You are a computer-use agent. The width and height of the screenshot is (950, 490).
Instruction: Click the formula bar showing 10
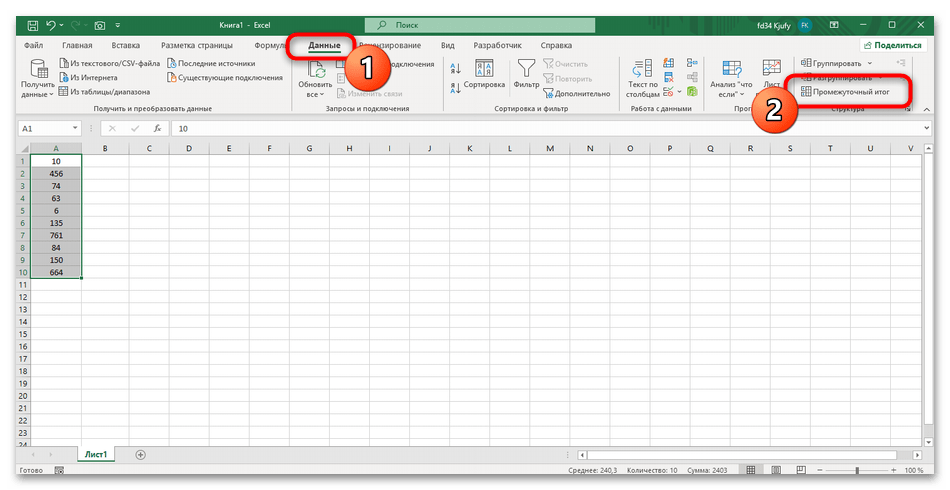tap(545, 128)
